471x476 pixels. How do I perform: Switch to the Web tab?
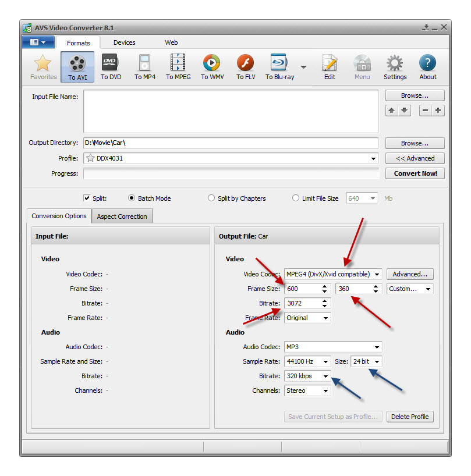click(x=171, y=42)
